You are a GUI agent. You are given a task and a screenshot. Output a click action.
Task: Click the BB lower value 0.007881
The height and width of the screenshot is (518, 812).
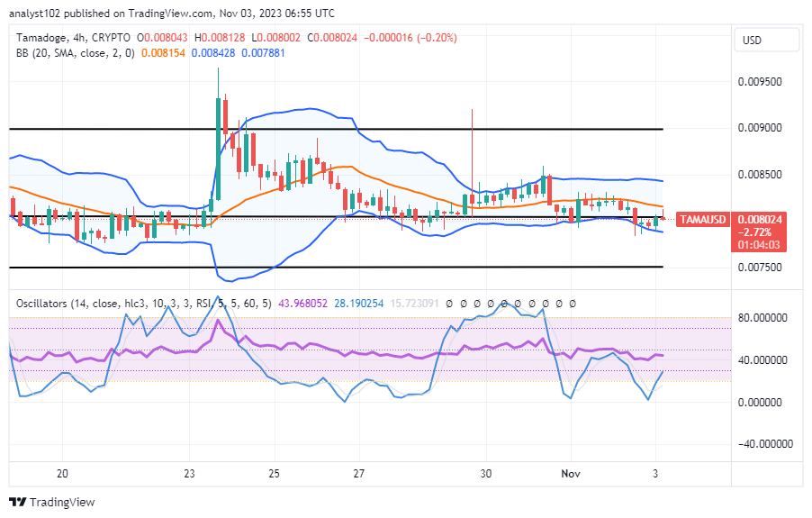coord(263,53)
